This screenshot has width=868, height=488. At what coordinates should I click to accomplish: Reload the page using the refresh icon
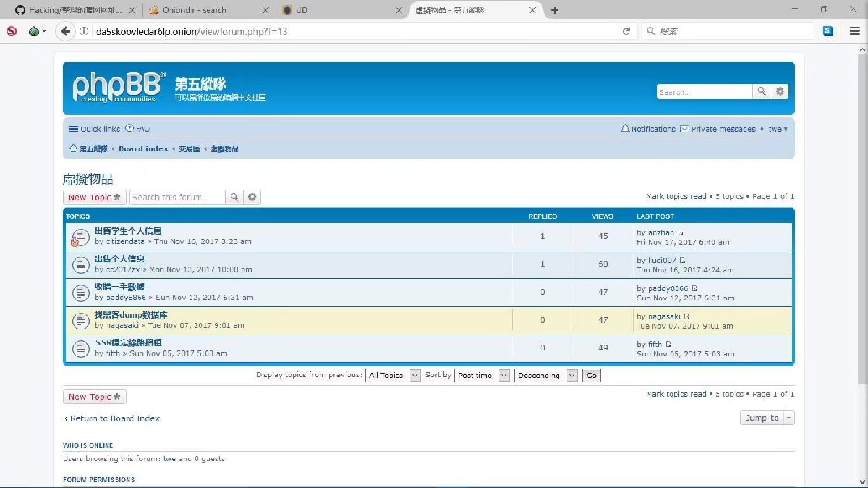click(626, 31)
